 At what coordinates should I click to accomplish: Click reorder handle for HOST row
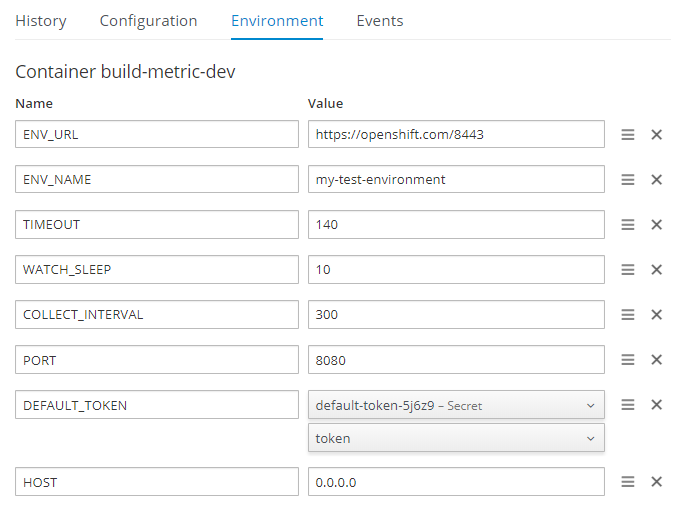628,482
